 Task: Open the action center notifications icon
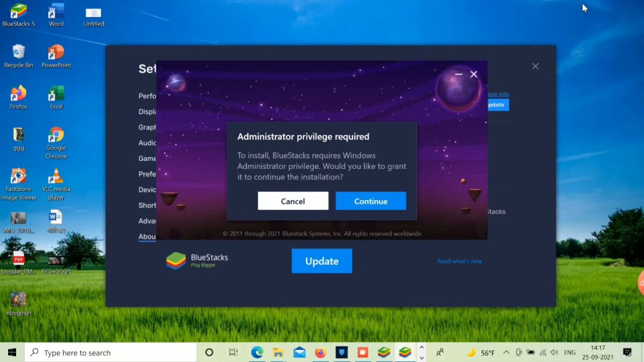(627, 352)
